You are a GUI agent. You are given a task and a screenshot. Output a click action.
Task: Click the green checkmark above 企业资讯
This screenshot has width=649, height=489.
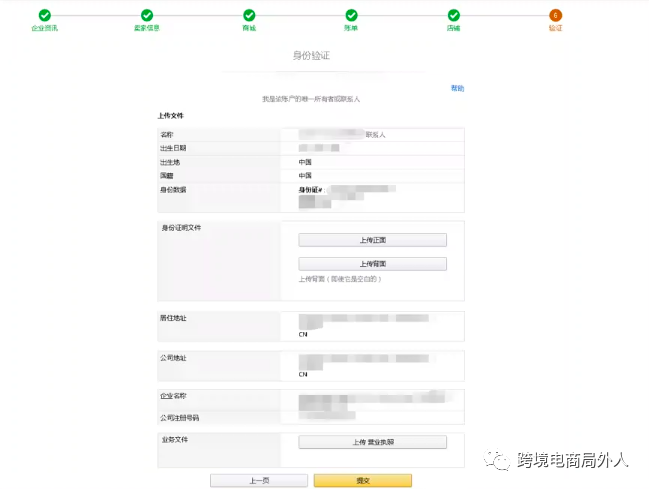click(x=45, y=15)
